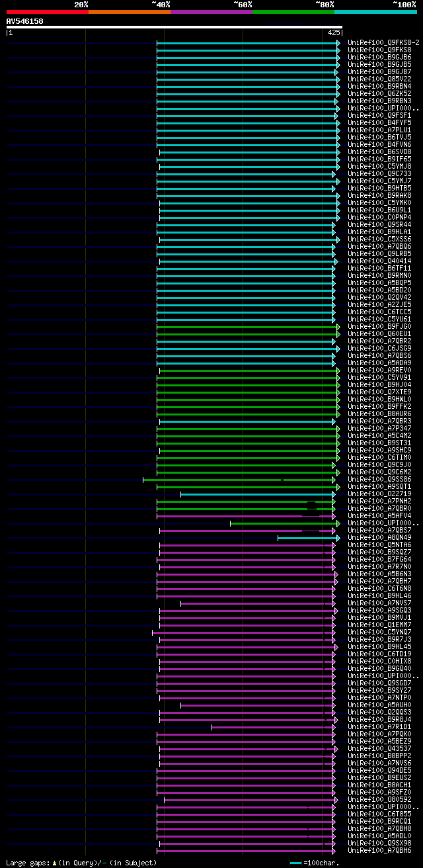Select hit label UniRef100_A8QN49
This screenshot has height=868, width=423.
[x=380, y=537]
